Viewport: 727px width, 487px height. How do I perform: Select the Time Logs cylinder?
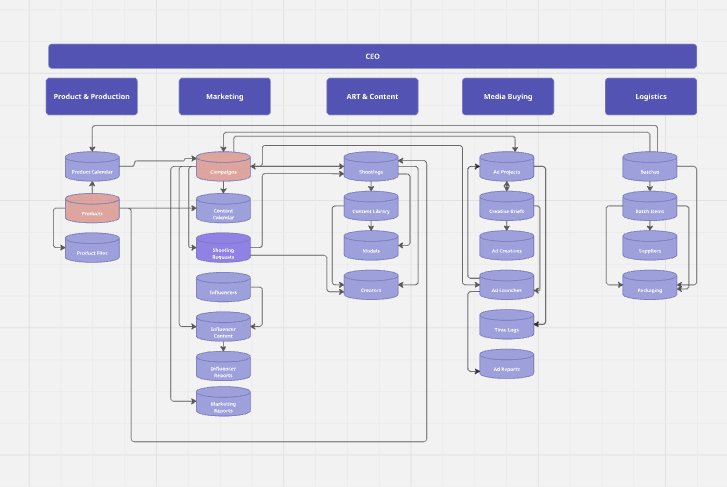[x=506, y=326]
